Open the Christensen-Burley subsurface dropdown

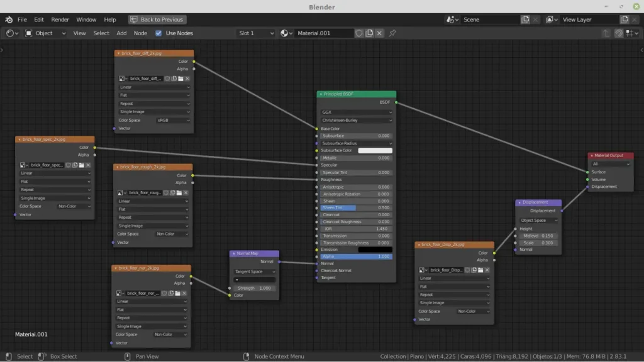pyautogui.click(x=356, y=120)
